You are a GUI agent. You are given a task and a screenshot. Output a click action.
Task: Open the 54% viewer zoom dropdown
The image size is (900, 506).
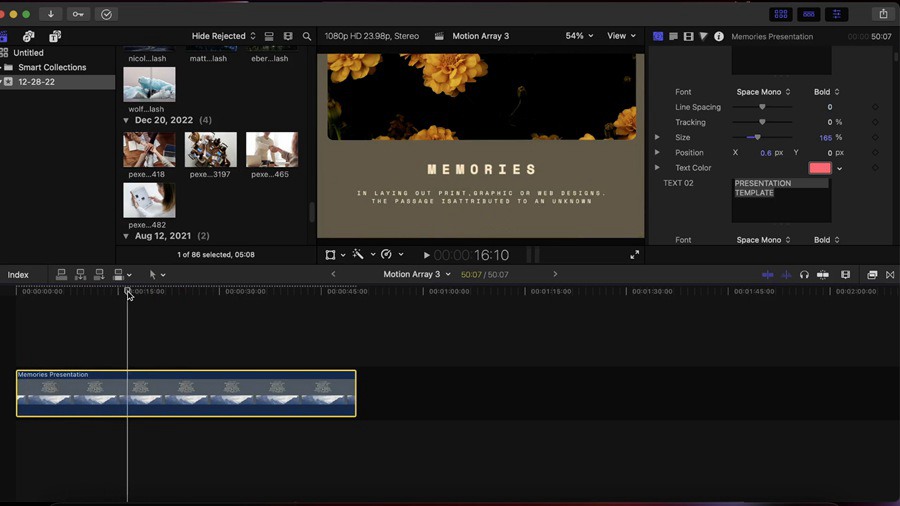[x=579, y=36]
